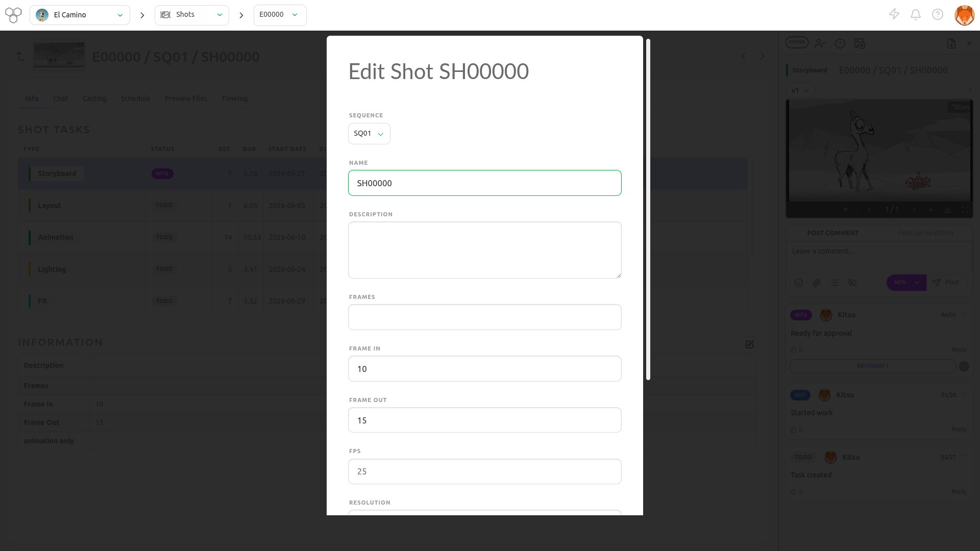Show next preview image
980x551 pixels.
pos(914,210)
